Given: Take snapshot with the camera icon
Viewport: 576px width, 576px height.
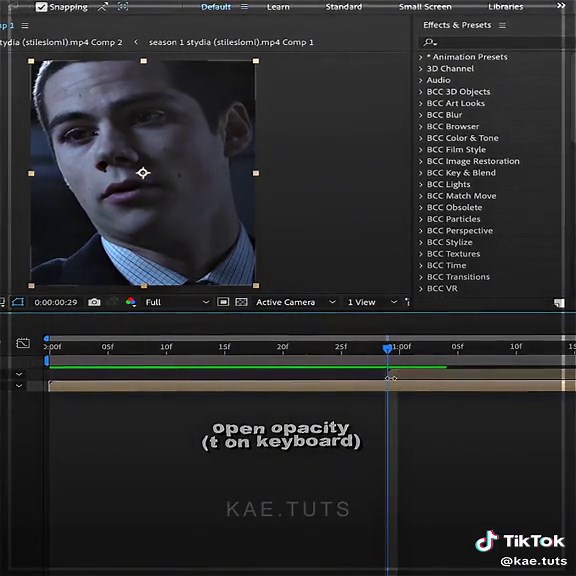Looking at the screenshot, I should click(94, 302).
